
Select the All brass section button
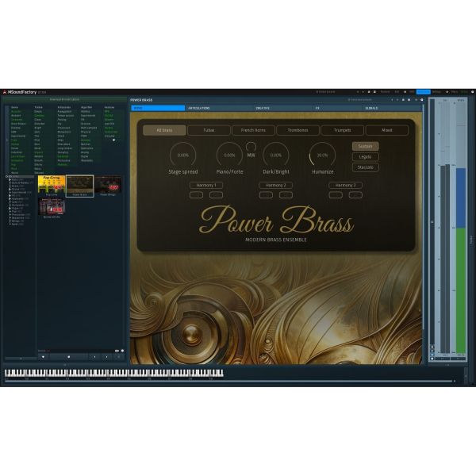[164, 130]
